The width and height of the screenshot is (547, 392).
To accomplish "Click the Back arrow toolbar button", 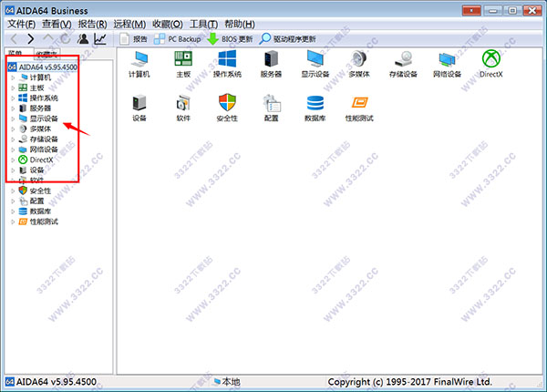I will pos(14,38).
